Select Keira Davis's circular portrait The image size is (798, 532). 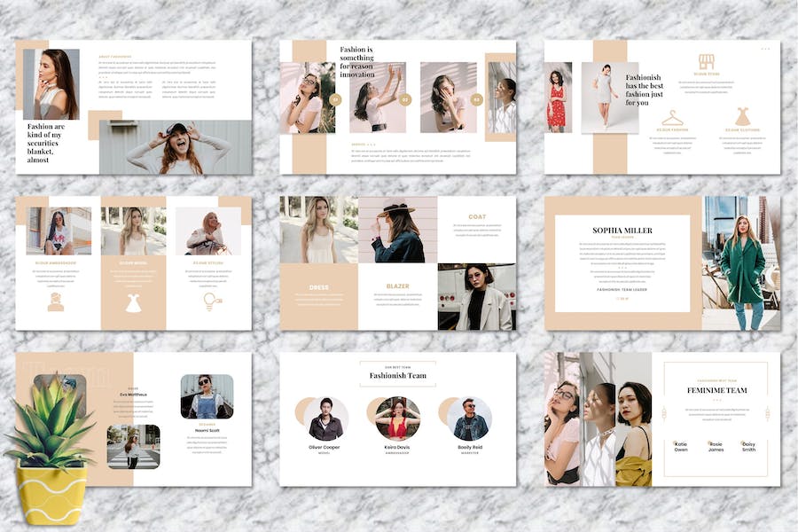(x=398, y=419)
